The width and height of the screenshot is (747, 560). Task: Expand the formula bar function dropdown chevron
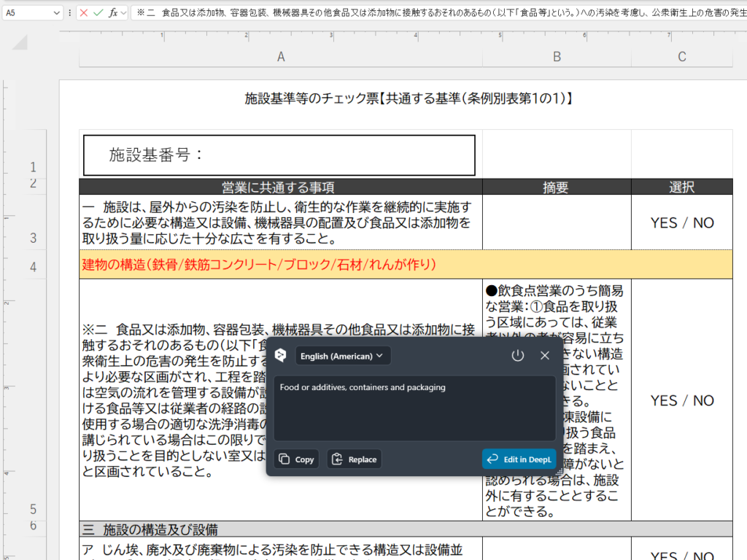point(123,12)
